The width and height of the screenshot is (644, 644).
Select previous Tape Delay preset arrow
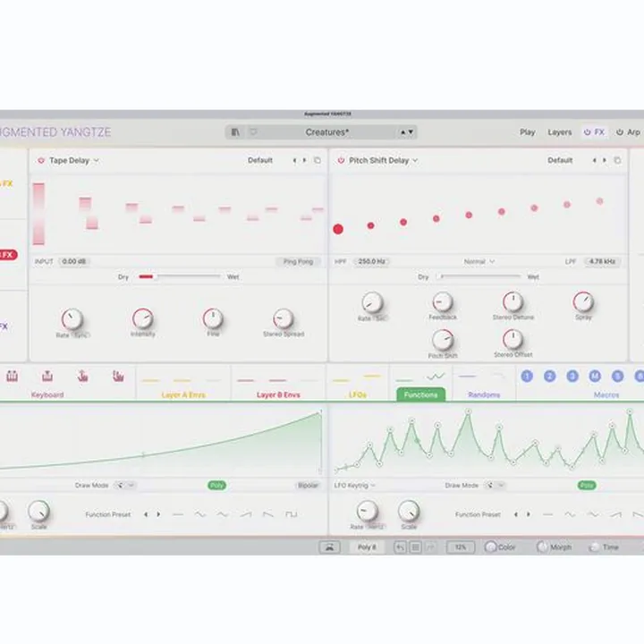point(294,160)
